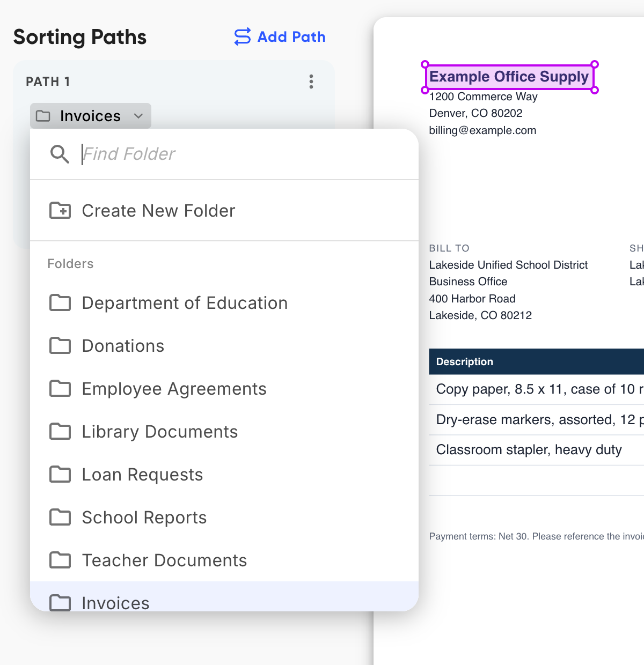Pick the Employee Agreements folder

pos(224,389)
